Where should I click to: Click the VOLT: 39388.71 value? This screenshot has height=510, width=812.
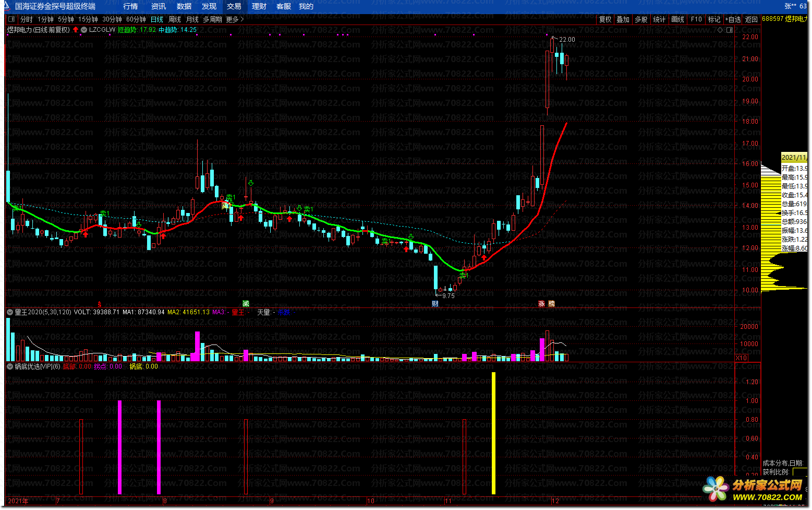tap(97, 312)
